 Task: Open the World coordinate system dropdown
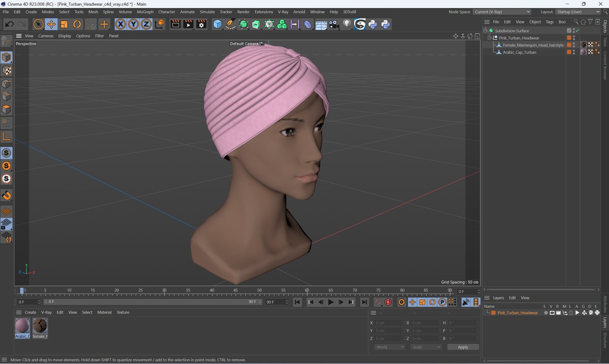click(x=389, y=347)
